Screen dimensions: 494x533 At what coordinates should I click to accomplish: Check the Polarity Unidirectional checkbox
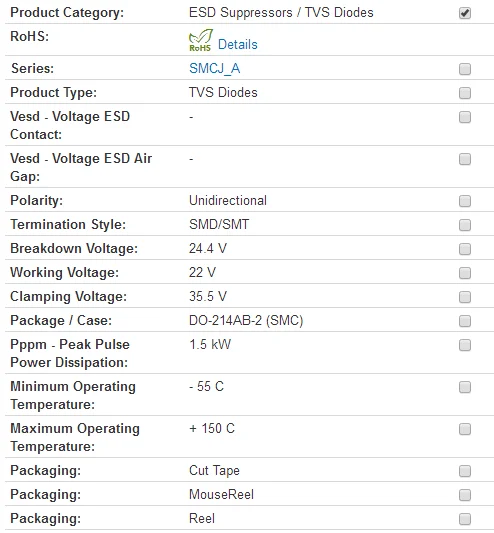pyautogui.click(x=465, y=201)
